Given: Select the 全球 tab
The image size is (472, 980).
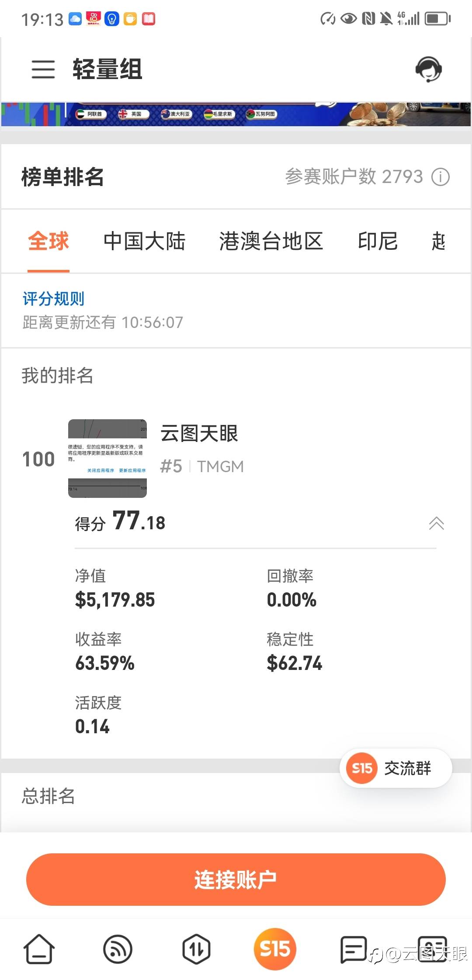Looking at the screenshot, I should (49, 241).
